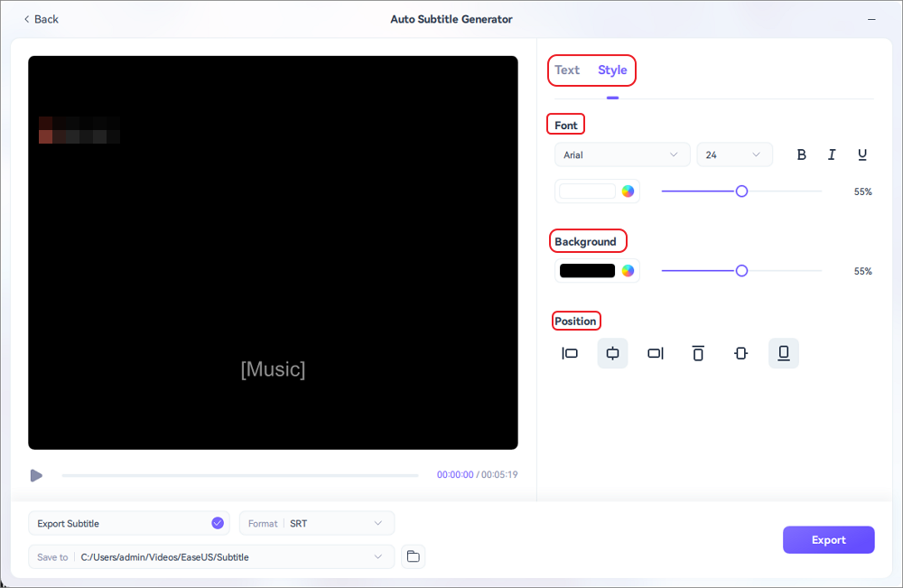Click the Export button
This screenshot has height=588, width=903.
click(828, 540)
